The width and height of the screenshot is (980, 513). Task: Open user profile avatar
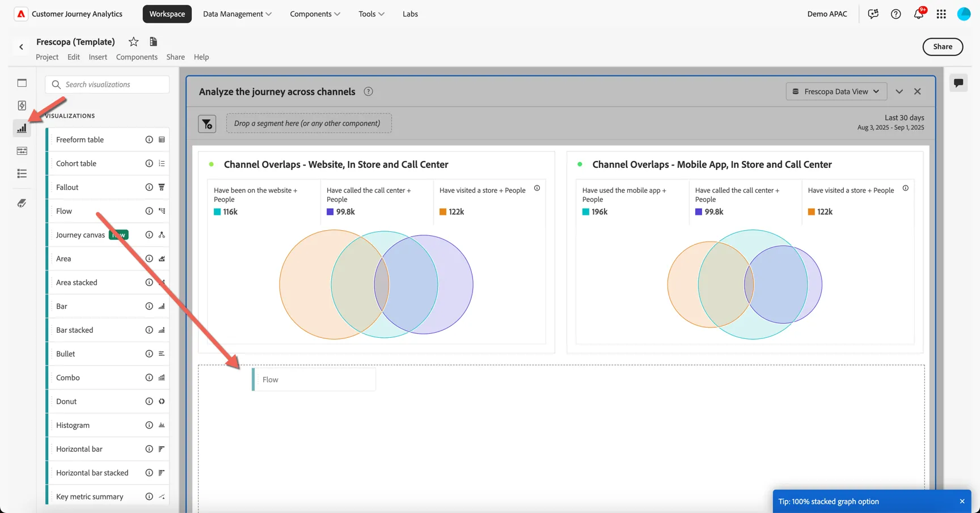point(964,14)
